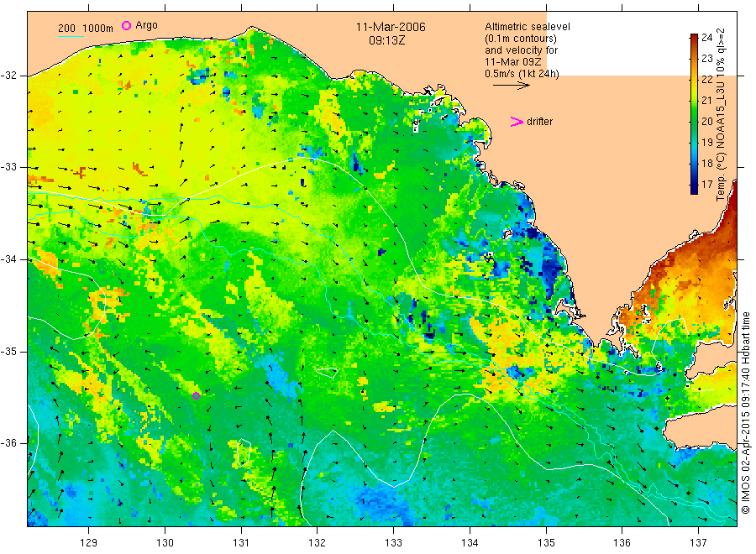Click the 'Argo' legend label
The width and height of the screenshot is (756, 554).
(x=146, y=25)
